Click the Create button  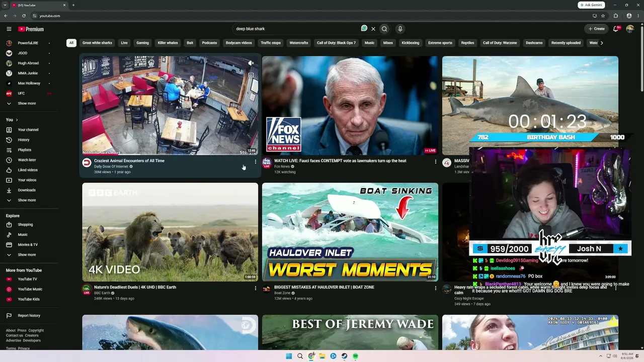596,29
